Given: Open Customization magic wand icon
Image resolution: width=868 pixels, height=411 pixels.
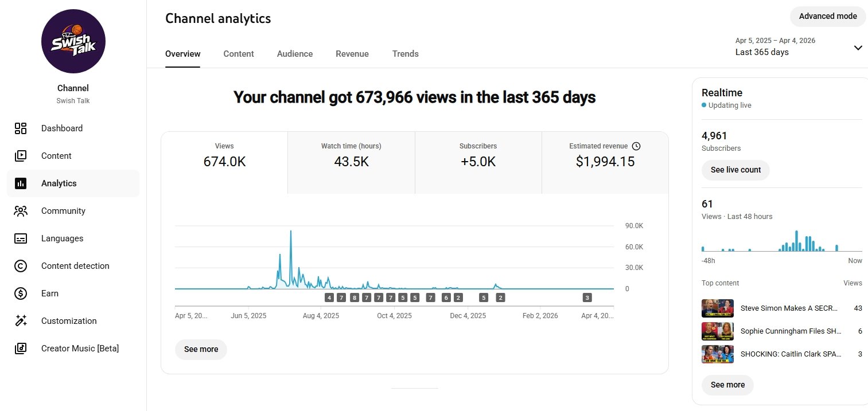Looking at the screenshot, I should coord(21,321).
